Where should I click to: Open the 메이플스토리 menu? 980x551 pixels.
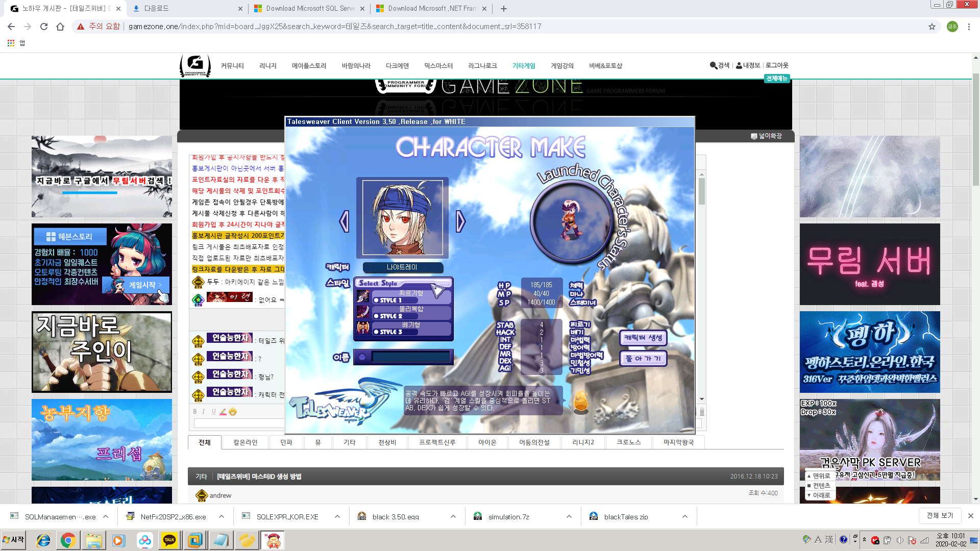click(x=309, y=66)
